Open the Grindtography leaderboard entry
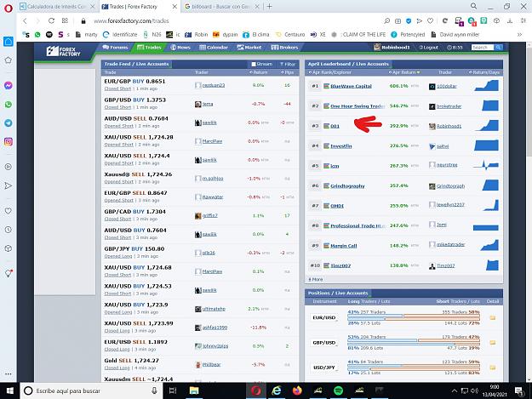This screenshot has height=399, width=532. (347, 185)
